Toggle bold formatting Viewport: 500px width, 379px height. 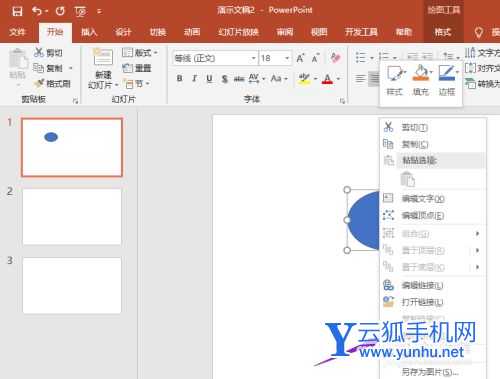tap(179, 78)
